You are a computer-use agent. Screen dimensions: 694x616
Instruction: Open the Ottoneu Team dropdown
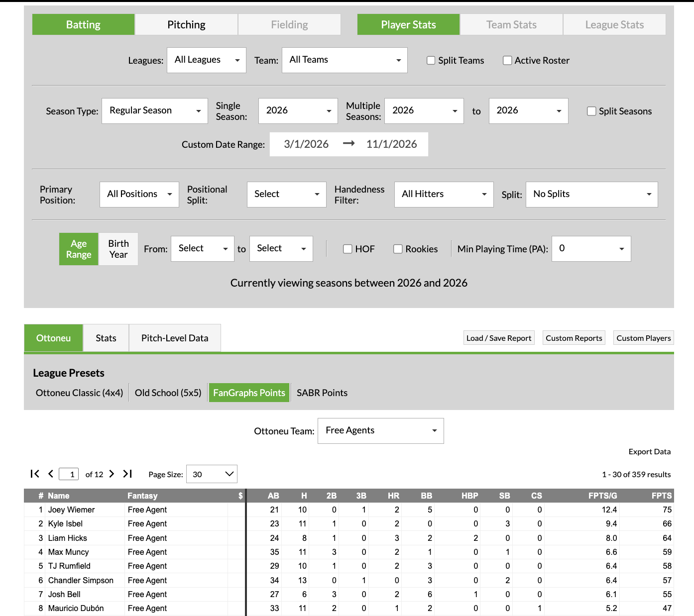tap(380, 430)
